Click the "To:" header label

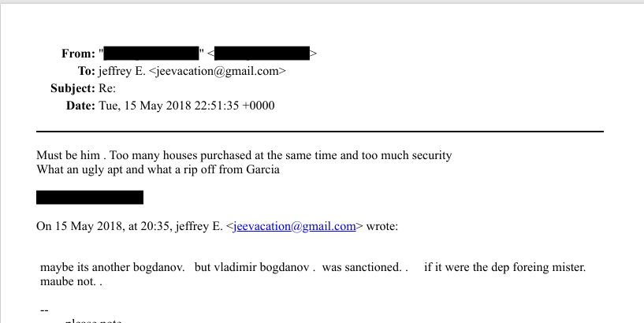[86, 71]
